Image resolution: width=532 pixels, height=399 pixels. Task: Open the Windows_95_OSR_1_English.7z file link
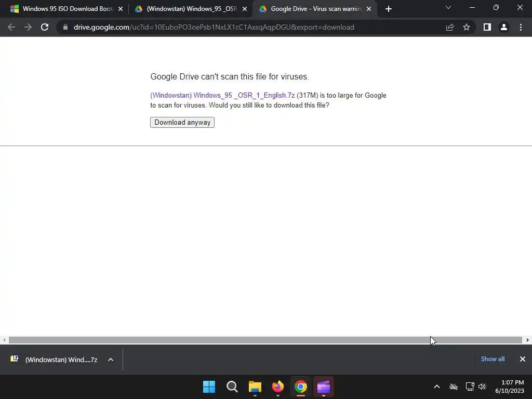[x=222, y=96]
